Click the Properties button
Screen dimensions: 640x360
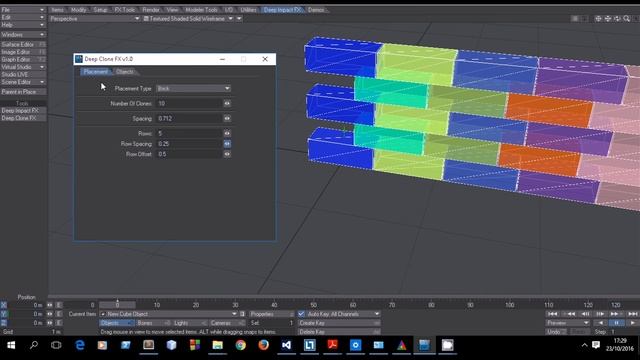pyautogui.click(x=271, y=314)
